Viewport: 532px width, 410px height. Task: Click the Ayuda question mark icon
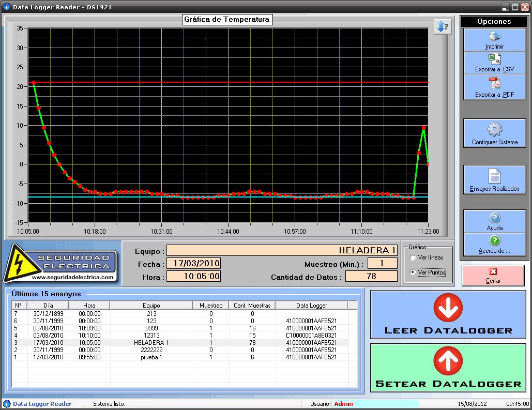click(494, 218)
